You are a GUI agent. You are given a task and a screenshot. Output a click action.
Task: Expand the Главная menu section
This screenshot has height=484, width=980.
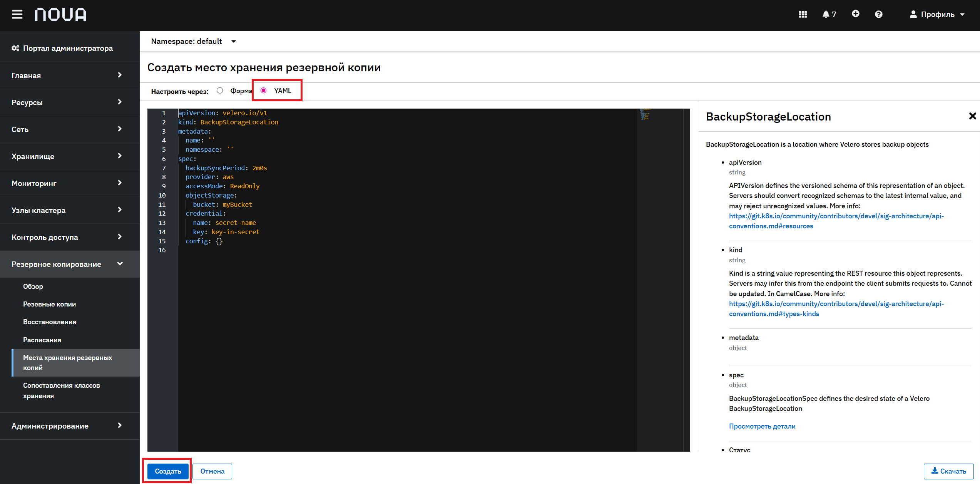(70, 75)
